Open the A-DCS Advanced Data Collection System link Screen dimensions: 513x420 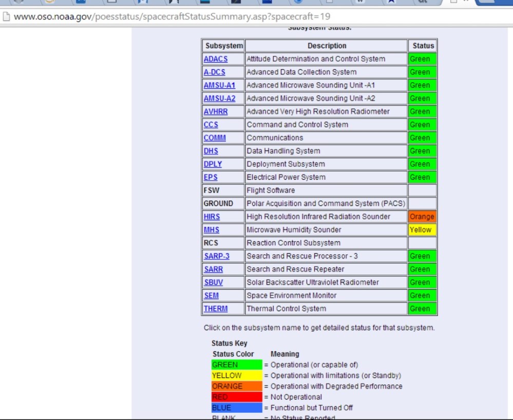(214, 72)
